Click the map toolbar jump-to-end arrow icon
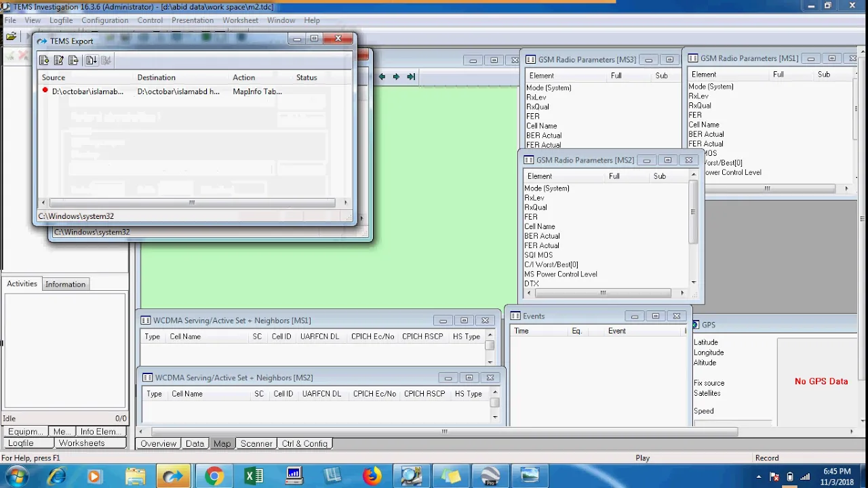This screenshot has height=488, width=868. (x=410, y=77)
